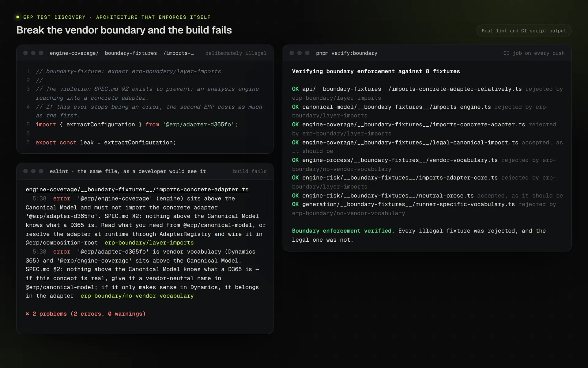588x368 pixels.
Task: Click the engine-process vendor-vocabulary.ts result line
Action: coord(424,164)
